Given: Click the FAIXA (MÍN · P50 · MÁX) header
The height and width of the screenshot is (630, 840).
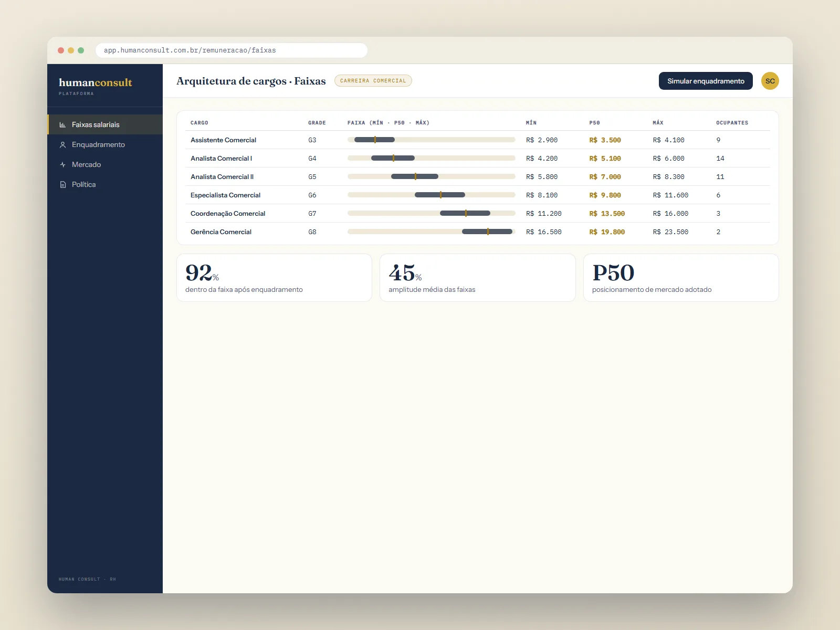Looking at the screenshot, I should click(x=388, y=123).
